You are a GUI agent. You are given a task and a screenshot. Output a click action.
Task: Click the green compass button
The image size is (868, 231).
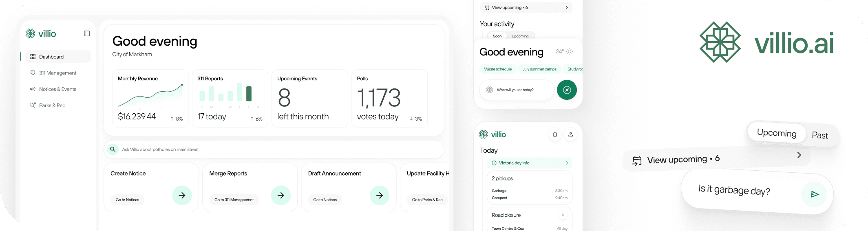point(567,90)
